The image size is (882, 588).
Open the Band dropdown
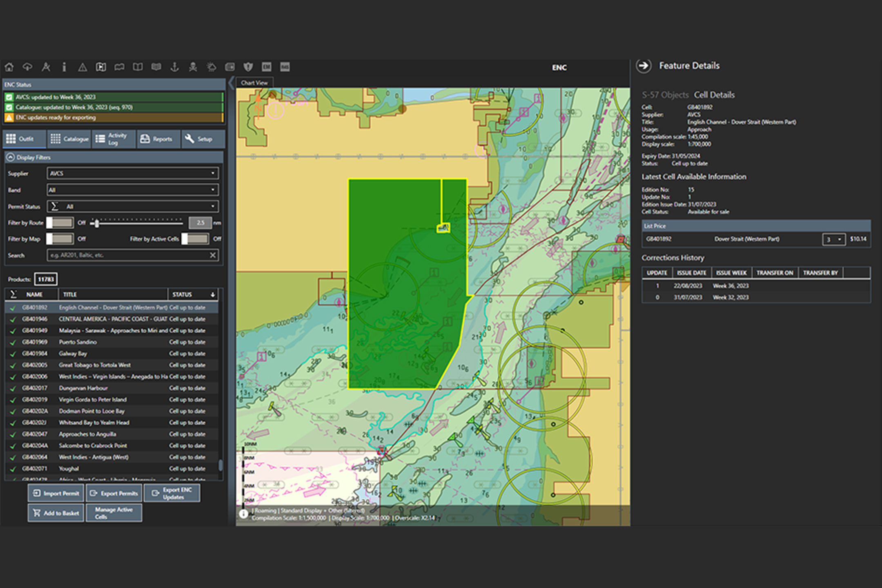(x=133, y=190)
